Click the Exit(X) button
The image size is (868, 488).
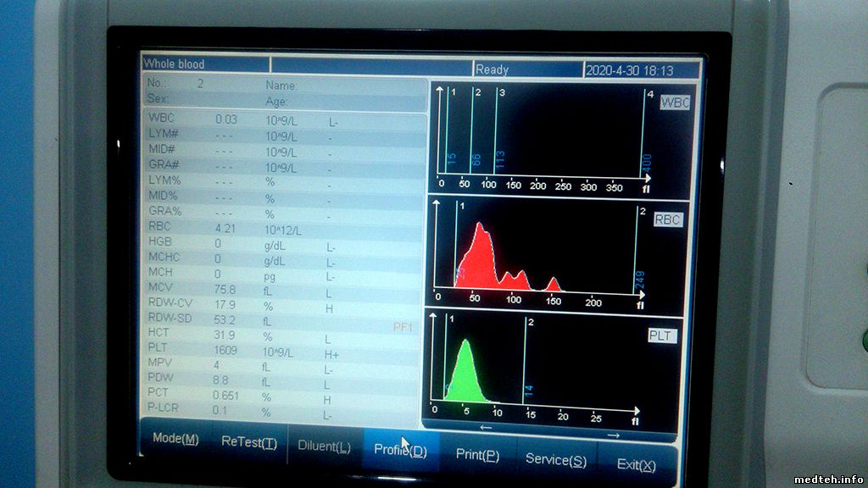[x=636, y=465]
